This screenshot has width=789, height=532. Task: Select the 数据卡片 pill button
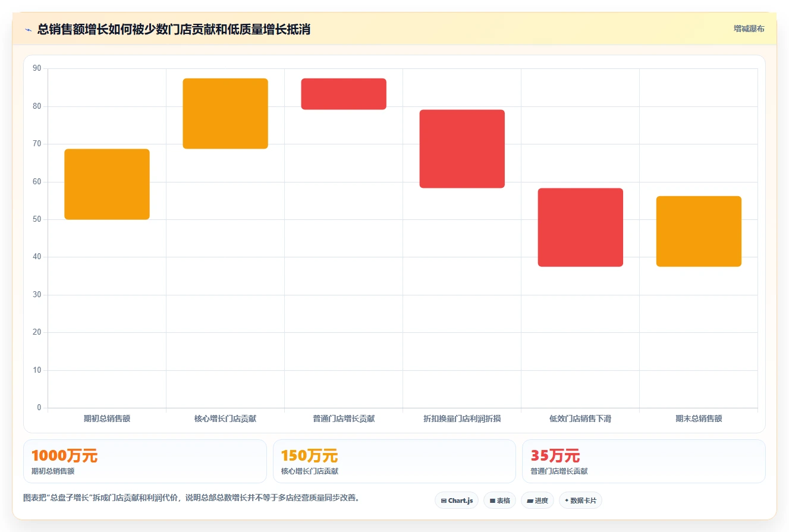coord(580,500)
